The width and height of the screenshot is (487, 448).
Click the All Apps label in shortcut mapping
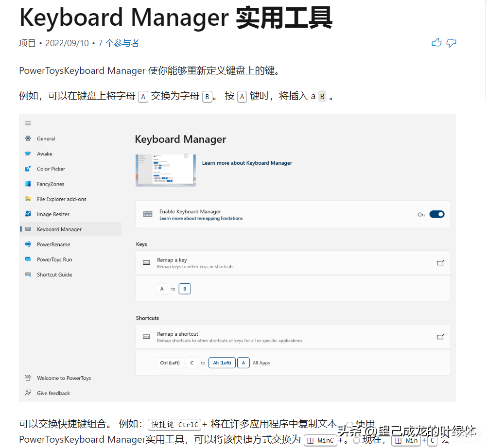click(x=261, y=362)
